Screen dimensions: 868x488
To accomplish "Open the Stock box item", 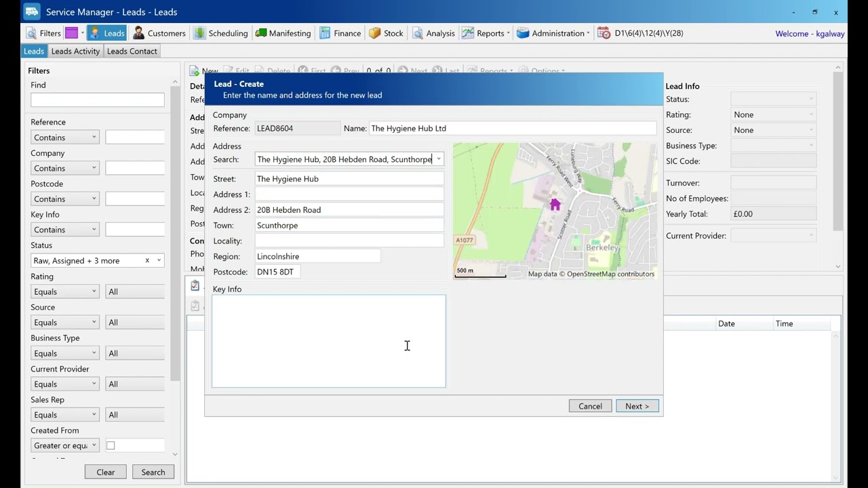I will point(386,33).
